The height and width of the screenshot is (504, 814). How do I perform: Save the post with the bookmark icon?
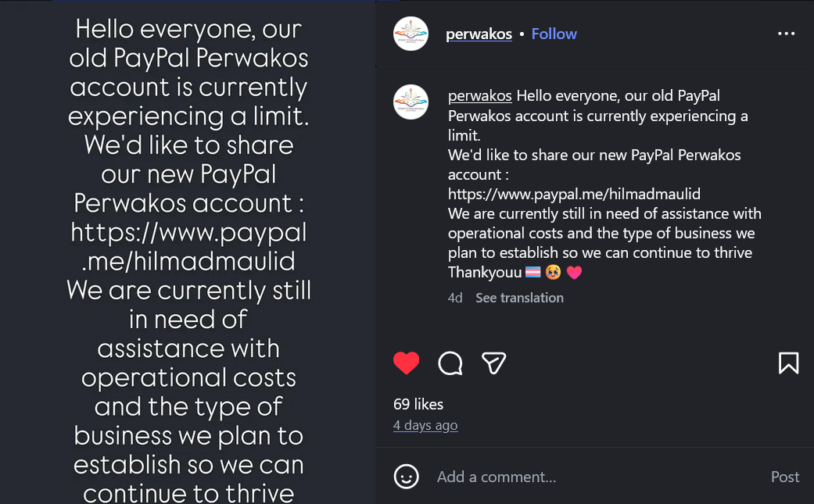click(788, 363)
